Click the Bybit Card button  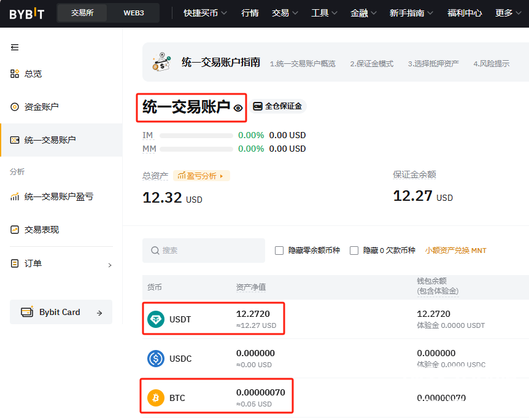click(61, 312)
